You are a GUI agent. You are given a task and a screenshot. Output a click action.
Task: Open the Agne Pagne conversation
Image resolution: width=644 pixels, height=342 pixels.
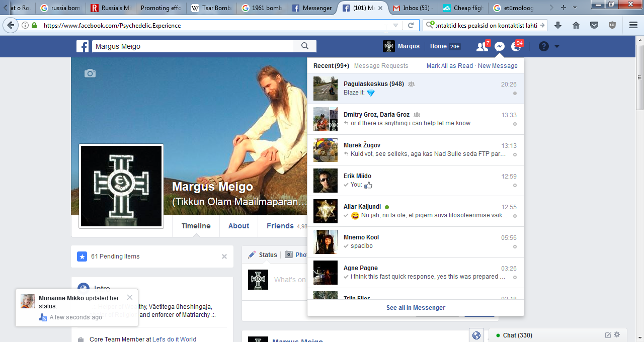pyautogui.click(x=415, y=273)
